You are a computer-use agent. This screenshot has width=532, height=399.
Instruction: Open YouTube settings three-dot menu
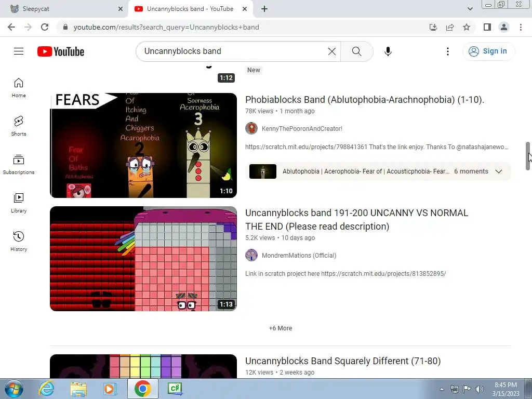point(447,51)
